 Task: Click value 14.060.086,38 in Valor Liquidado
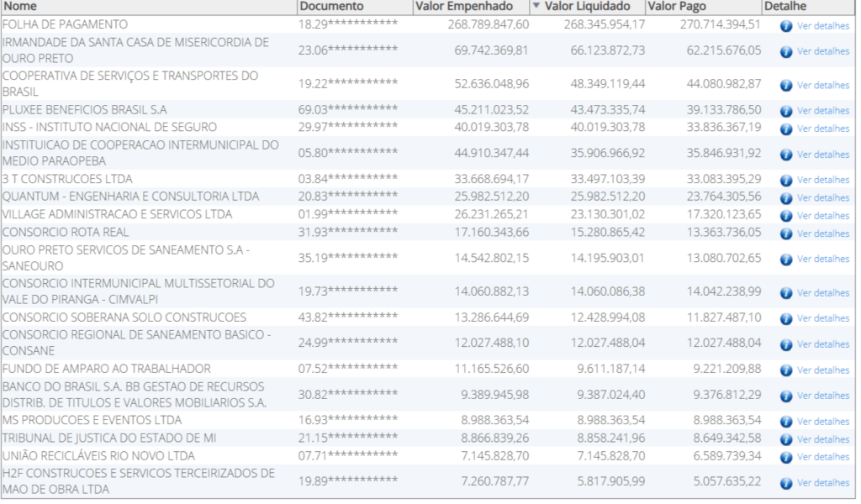tap(607, 291)
